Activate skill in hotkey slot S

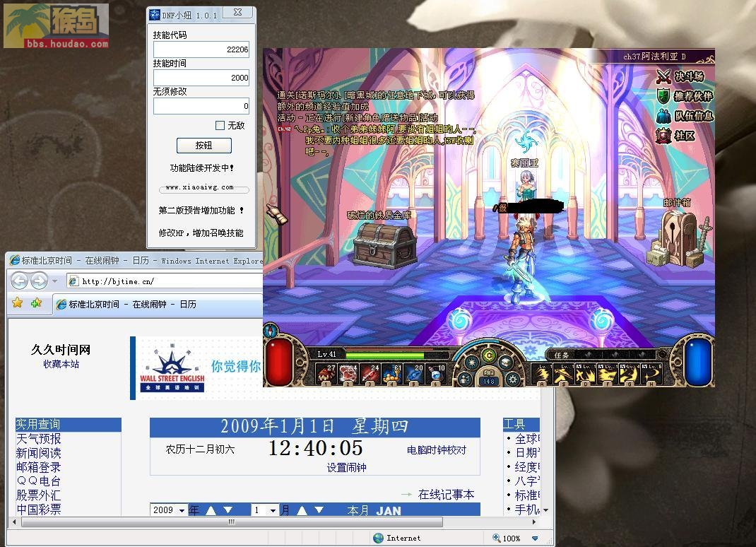click(x=563, y=374)
